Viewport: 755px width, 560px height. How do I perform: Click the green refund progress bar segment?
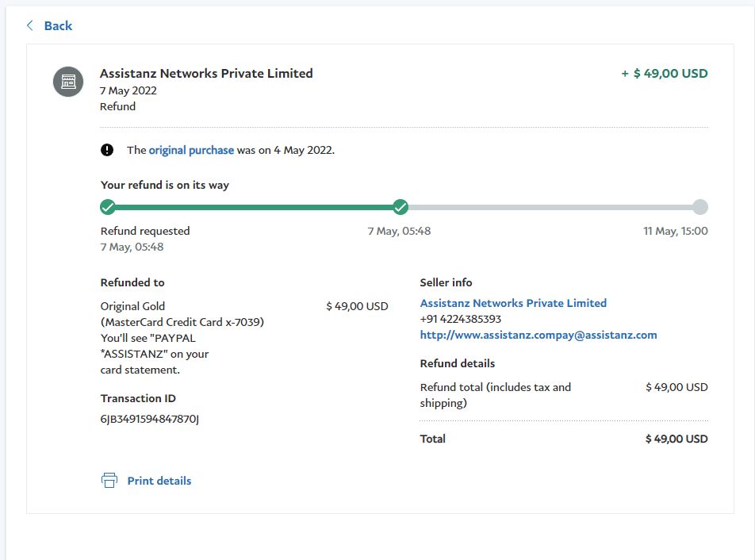click(254, 208)
